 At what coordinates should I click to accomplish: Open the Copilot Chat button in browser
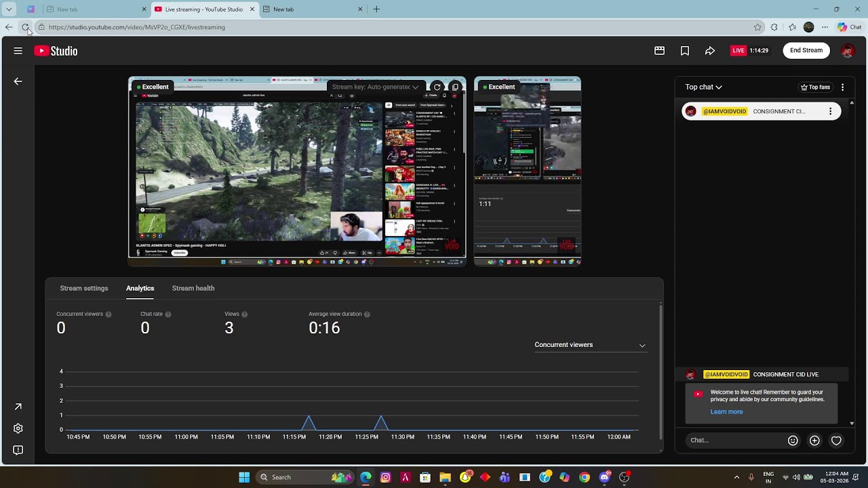coord(849,27)
